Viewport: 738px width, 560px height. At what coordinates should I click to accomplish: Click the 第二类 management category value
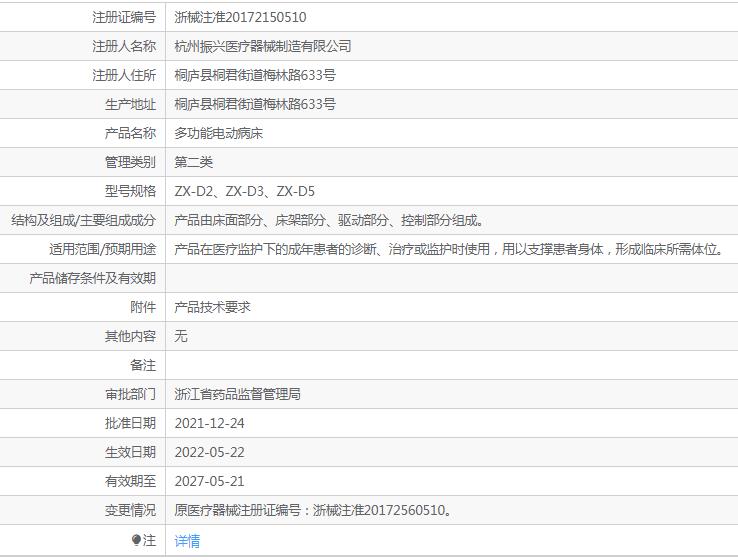(x=193, y=162)
